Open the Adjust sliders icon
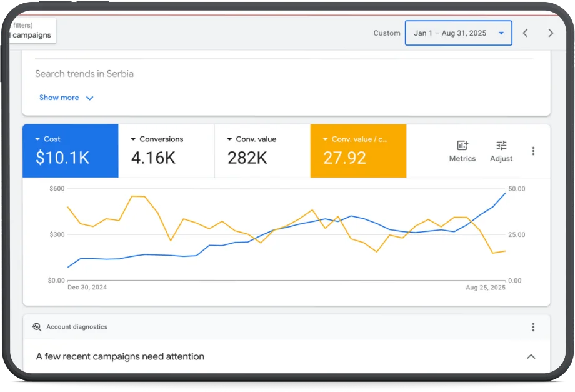This screenshot has width=575, height=392. tap(501, 146)
